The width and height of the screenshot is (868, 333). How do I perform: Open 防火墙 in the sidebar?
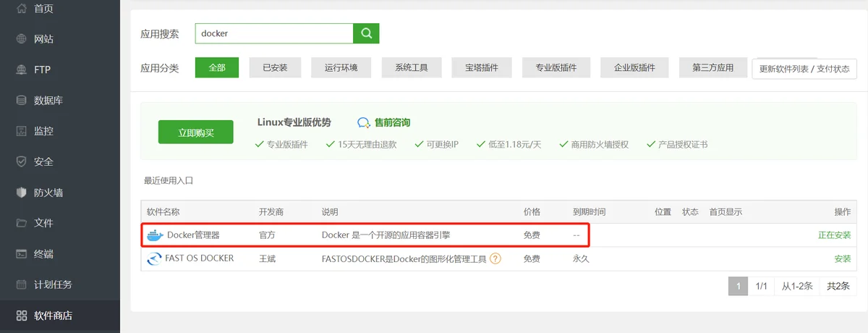(48, 193)
